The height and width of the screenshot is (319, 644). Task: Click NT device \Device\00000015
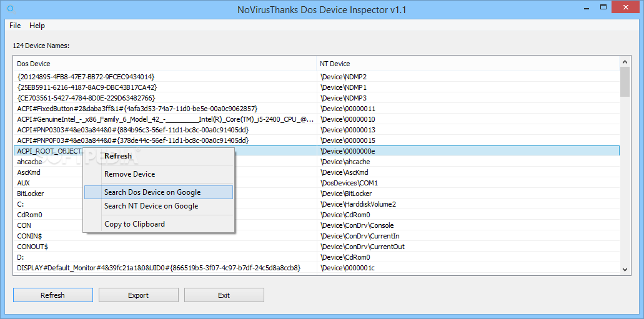coord(348,140)
